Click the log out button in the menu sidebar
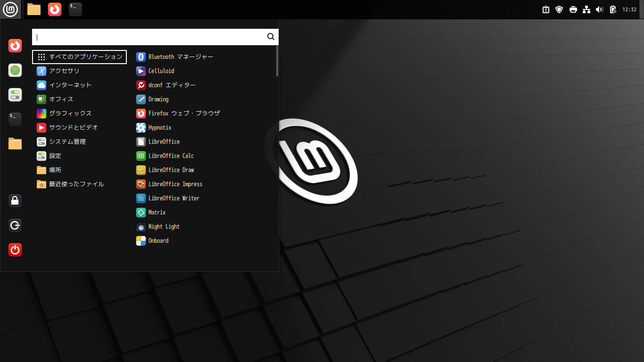Viewport: 644px width, 362px height. tap(15, 225)
